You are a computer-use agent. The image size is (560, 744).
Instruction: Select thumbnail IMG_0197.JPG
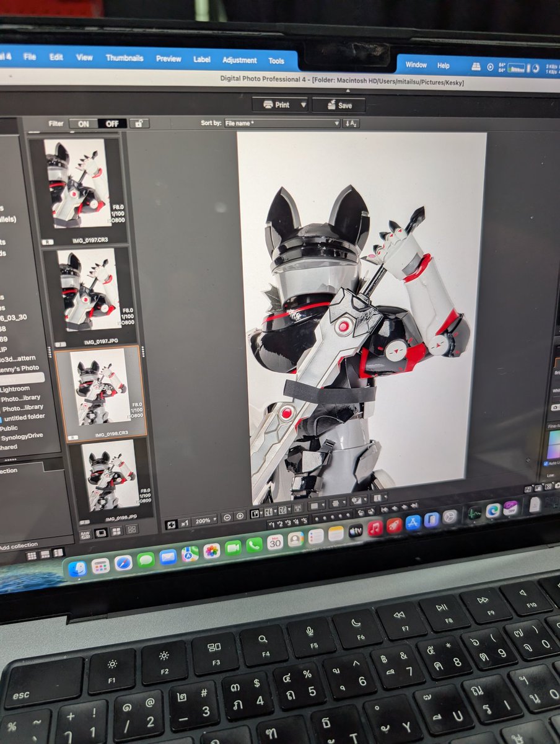tap(89, 296)
